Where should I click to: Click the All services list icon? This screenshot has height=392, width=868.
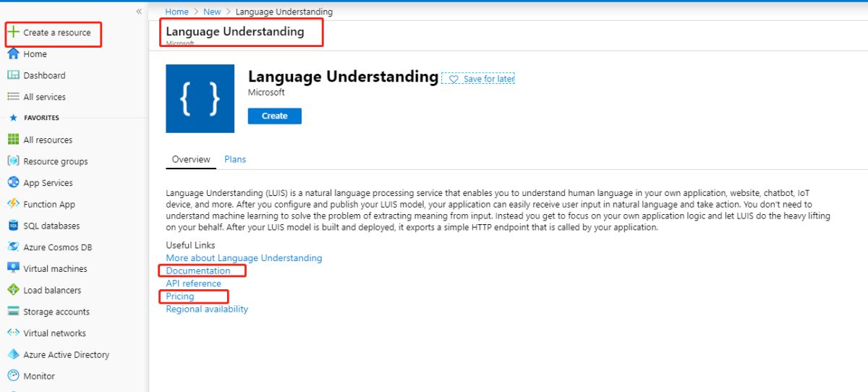click(x=13, y=97)
